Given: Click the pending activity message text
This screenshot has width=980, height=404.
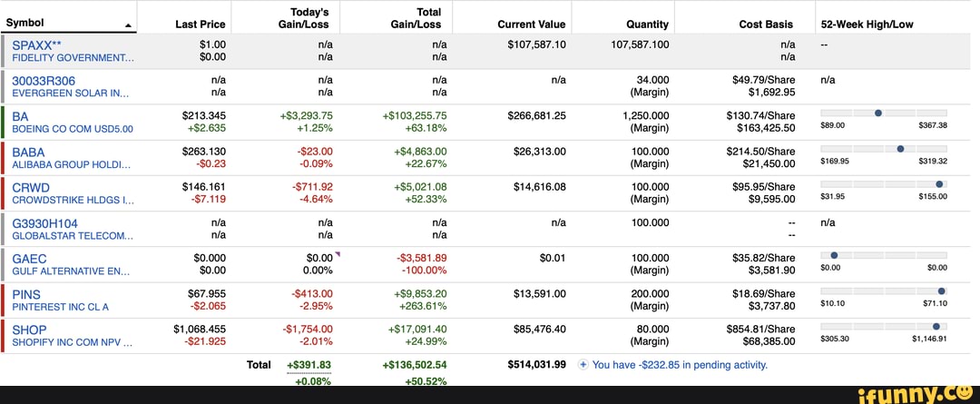Looking at the screenshot, I should tap(680, 365).
